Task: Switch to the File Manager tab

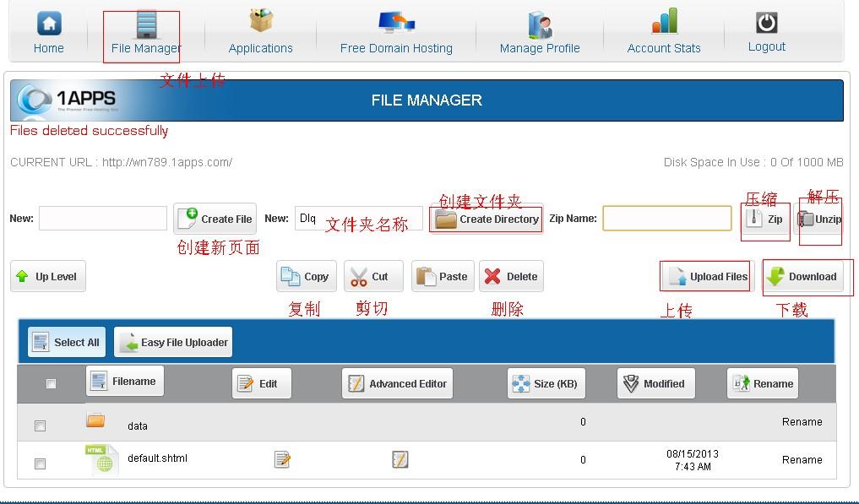Action: point(146,34)
